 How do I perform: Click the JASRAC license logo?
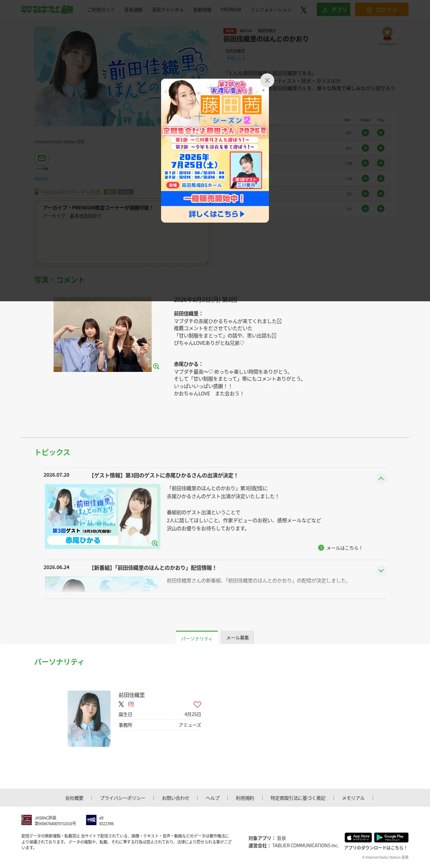26,820
